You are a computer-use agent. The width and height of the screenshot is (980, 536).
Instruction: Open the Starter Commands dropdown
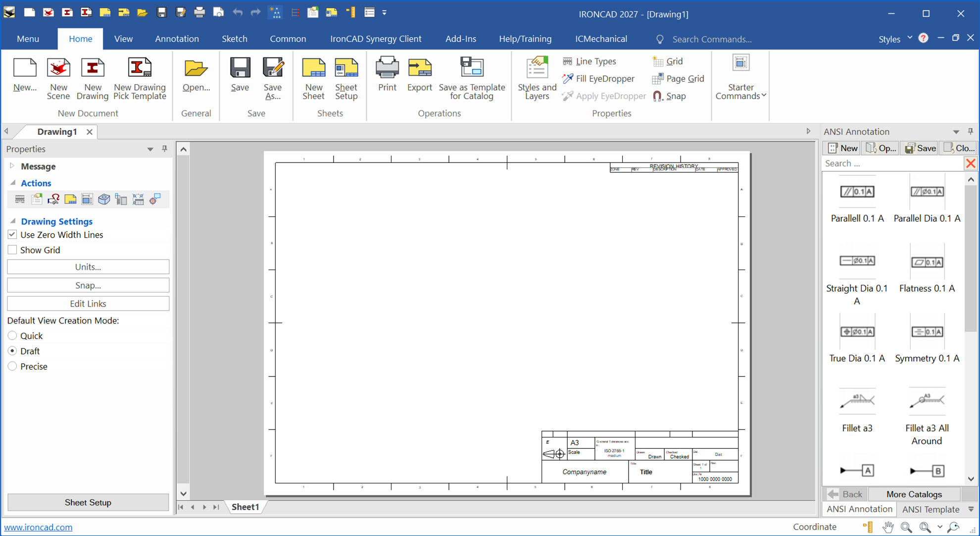741,79
